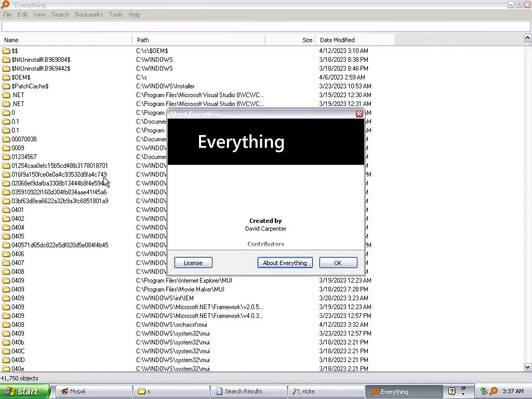Click the help question mark tray icon
Screen dimensions: 532x399
click(x=451, y=391)
